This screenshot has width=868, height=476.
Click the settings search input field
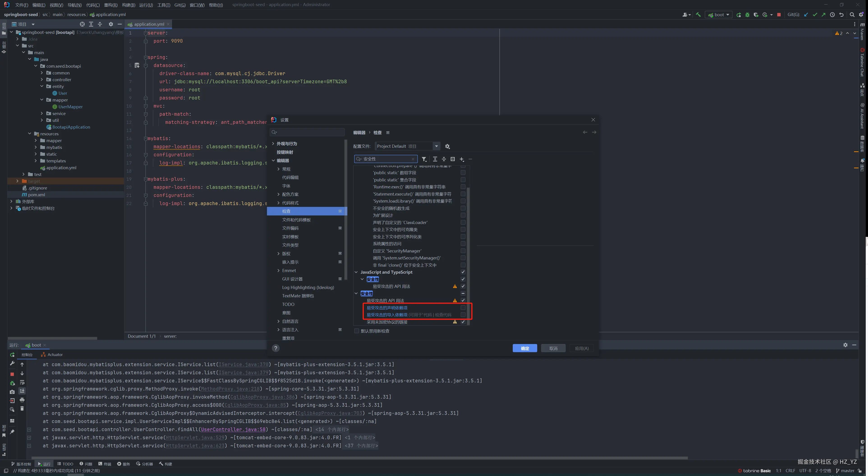[x=307, y=132]
